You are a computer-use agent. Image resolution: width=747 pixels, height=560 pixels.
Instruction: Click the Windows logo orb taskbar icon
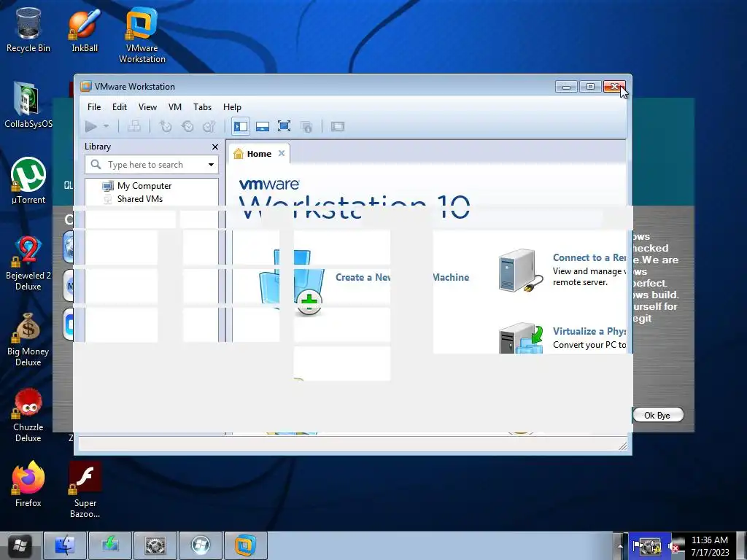[x=201, y=545]
